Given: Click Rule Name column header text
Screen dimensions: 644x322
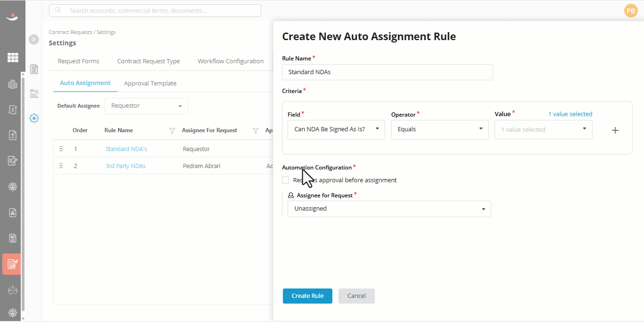Looking at the screenshot, I should [x=119, y=130].
